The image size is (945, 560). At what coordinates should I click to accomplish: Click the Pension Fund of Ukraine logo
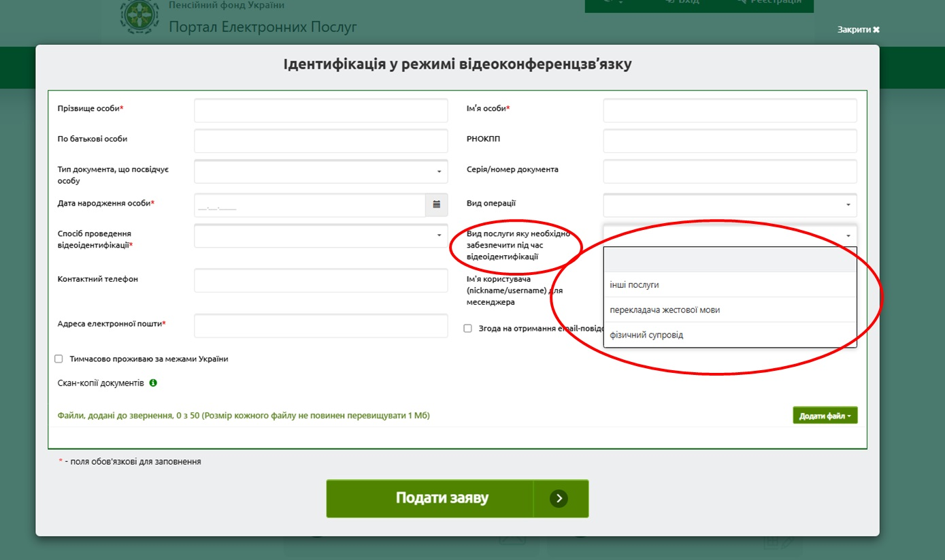[140, 18]
